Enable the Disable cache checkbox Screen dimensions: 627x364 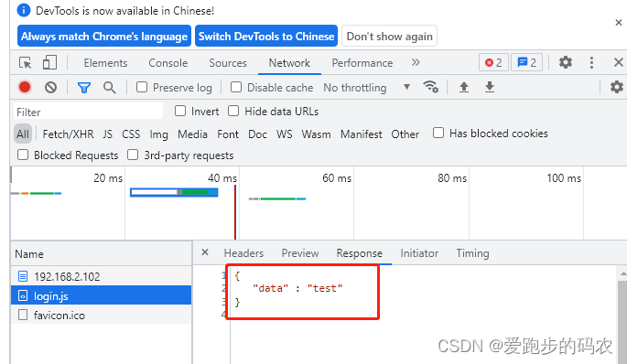[236, 87]
